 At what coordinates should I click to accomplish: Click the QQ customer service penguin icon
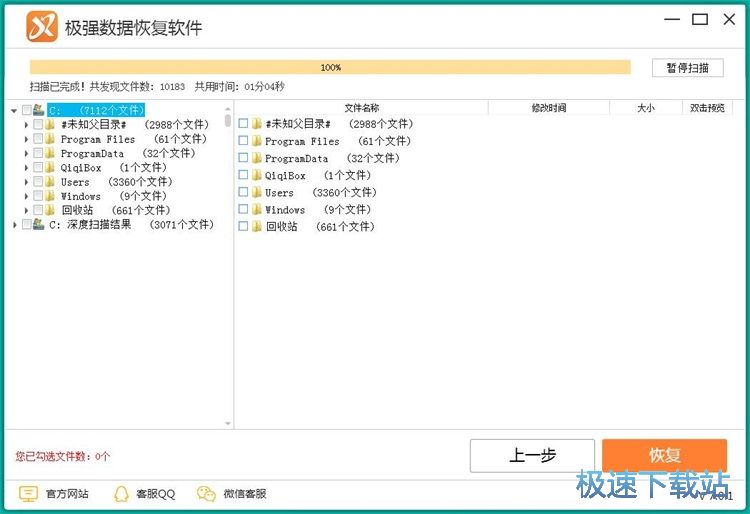[121, 494]
